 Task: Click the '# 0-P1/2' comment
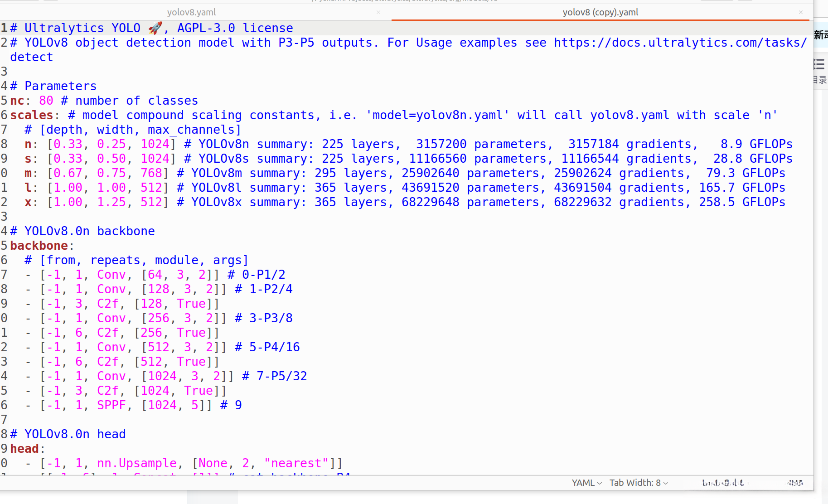pos(257,275)
